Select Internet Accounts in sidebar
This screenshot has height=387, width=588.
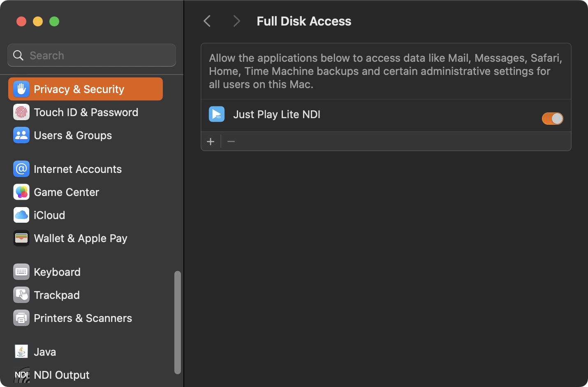click(86, 169)
